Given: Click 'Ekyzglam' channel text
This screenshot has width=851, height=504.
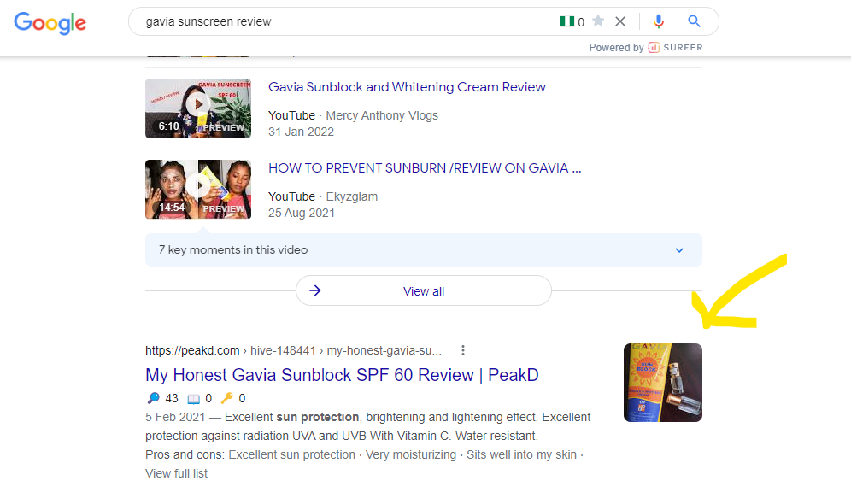Looking at the screenshot, I should pyautogui.click(x=352, y=197).
